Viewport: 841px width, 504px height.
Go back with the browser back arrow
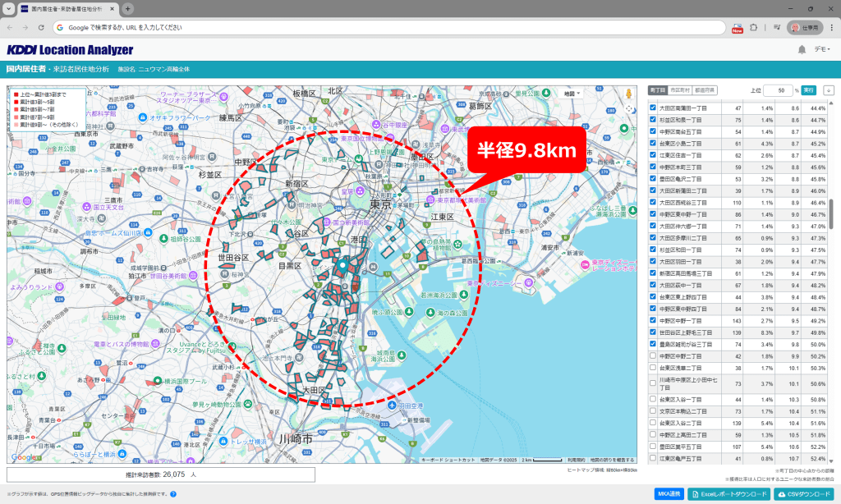10,27
